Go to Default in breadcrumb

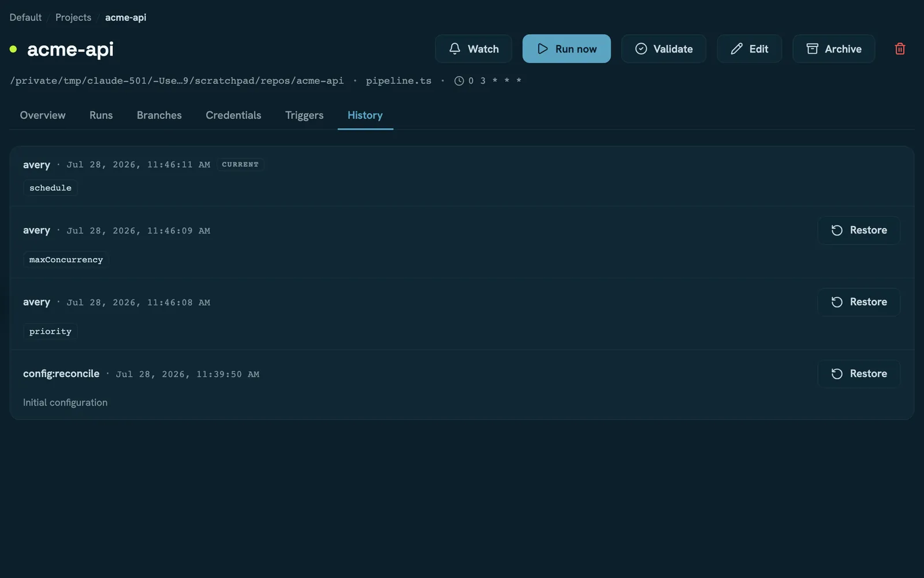pyautogui.click(x=25, y=17)
